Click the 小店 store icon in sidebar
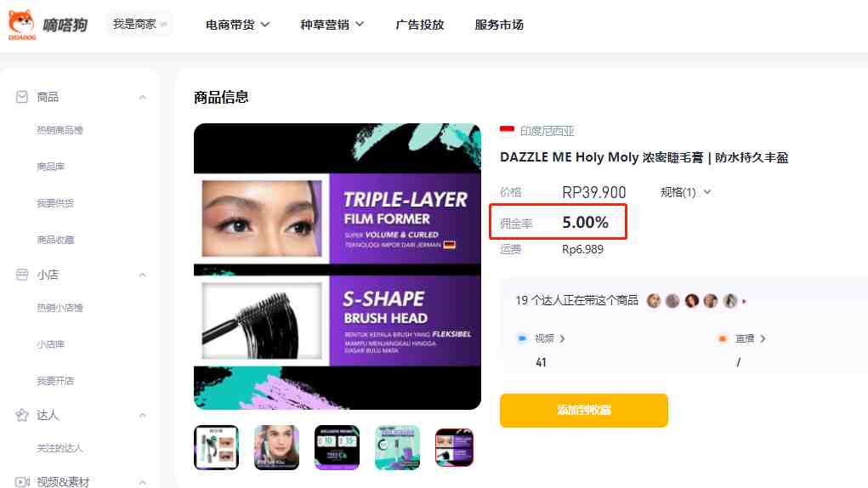This screenshot has height=488, width=868. [x=22, y=275]
